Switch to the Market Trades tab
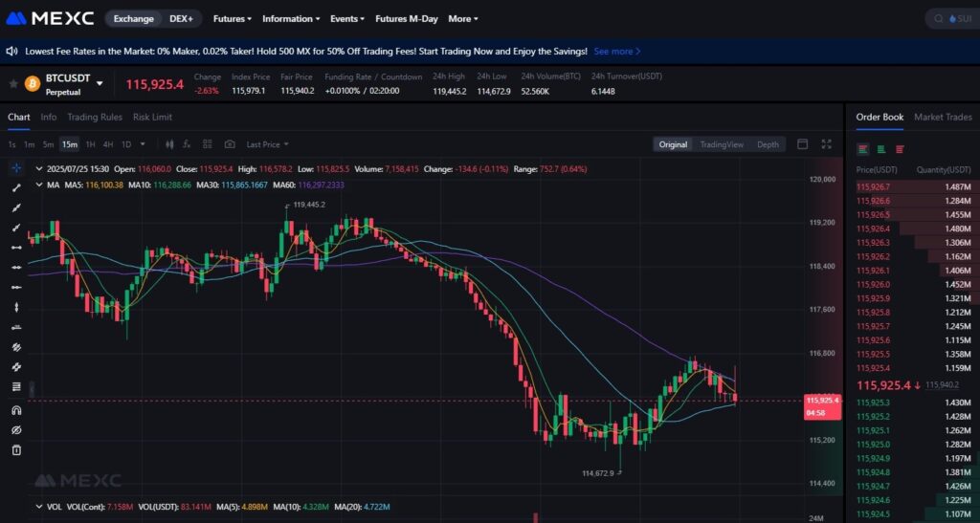This screenshot has height=523, width=980. tap(943, 117)
